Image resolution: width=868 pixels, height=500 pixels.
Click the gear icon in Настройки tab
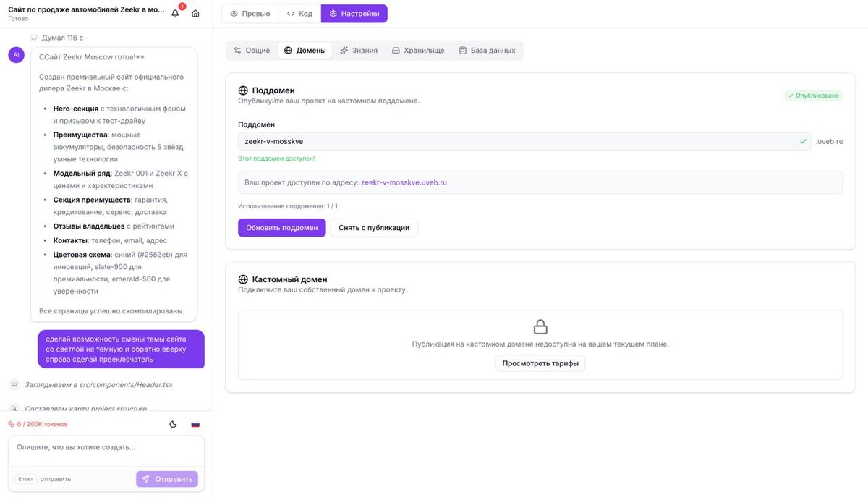coord(333,13)
